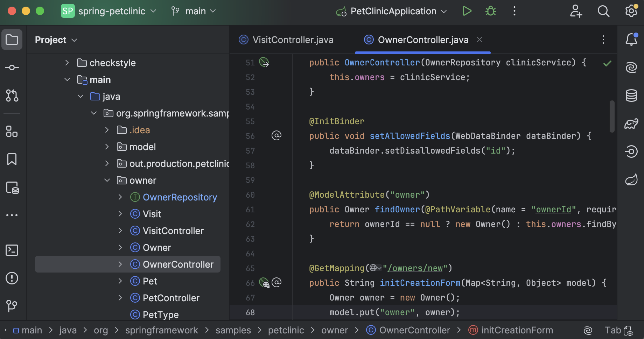This screenshot has height=339, width=644.
Task: Open the editor tab options menu
Action: [x=603, y=40]
